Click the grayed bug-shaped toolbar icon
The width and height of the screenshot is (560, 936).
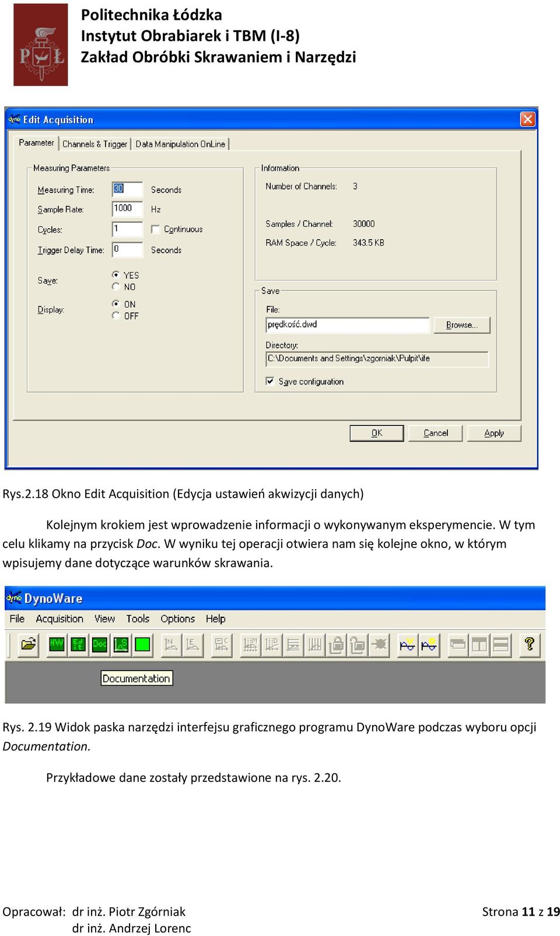379,644
